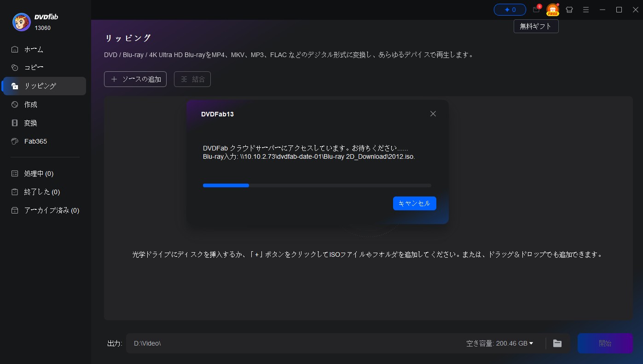This screenshot has height=364, width=643.
Task: Show the アーカイブ済み (0) archived tasks
Action: (x=45, y=210)
